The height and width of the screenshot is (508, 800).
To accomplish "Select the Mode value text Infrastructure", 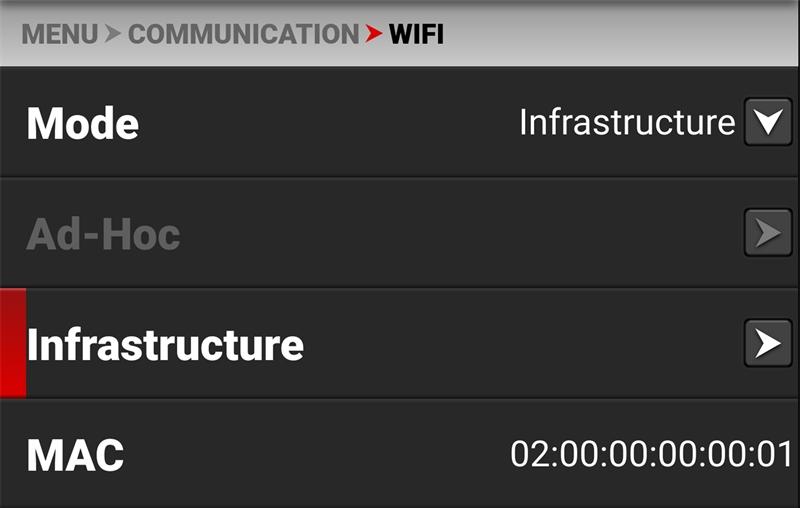I will point(627,123).
